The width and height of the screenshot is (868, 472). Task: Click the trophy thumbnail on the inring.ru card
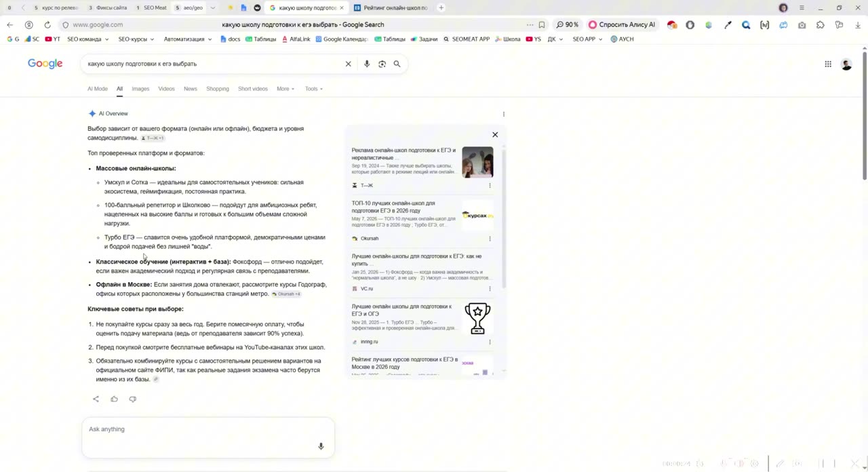[x=477, y=318]
